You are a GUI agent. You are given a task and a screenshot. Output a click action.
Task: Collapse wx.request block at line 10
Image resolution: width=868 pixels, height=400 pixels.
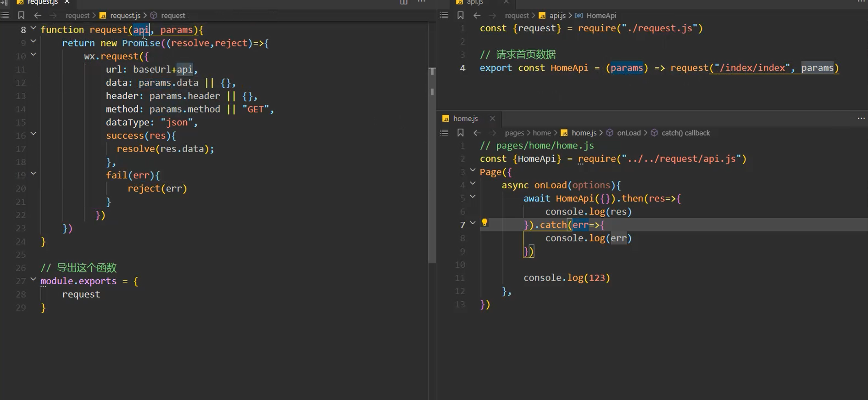(x=33, y=55)
